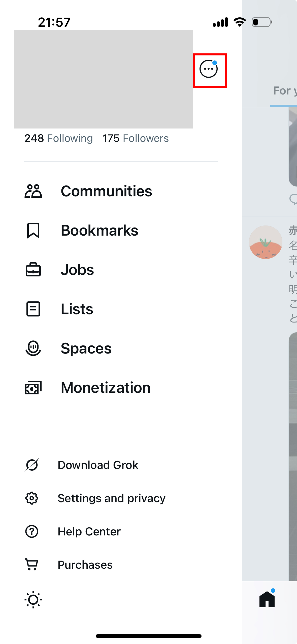Open Settings and privacy
Screen dimensions: 297x644
point(111,498)
